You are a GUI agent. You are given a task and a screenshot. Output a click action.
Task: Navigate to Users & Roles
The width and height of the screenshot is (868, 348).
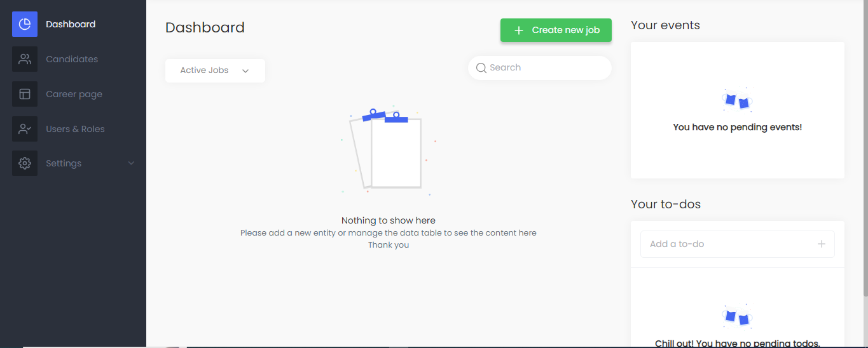pos(75,129)
